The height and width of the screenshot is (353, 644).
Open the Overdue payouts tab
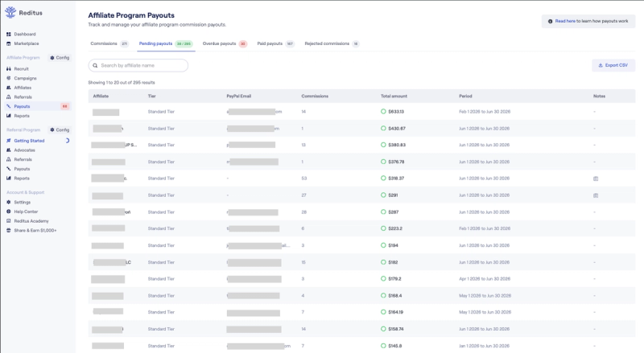[225, 43]
